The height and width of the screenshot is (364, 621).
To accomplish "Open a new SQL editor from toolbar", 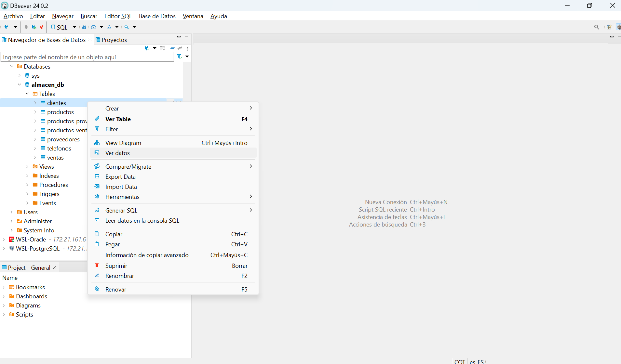I will coord(59,27).
